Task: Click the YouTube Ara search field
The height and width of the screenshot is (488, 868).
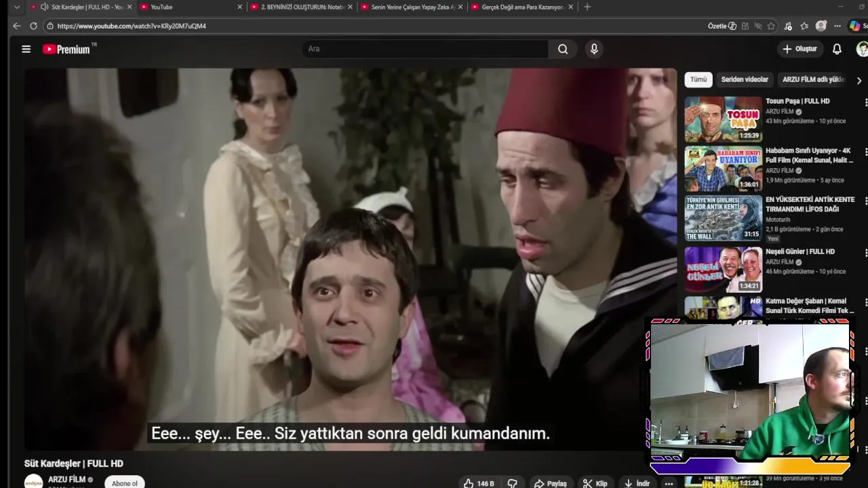Action: click(x=425, y=49)
